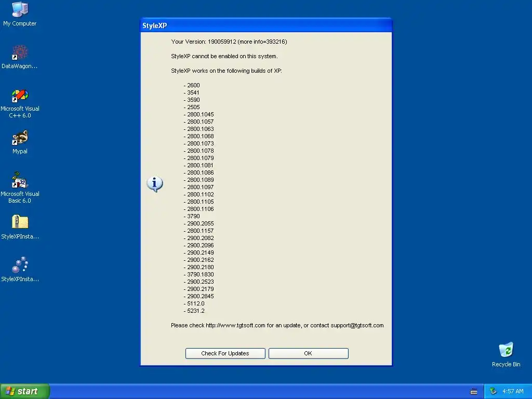Click 'StyleXP cannot be enabled on this system.'

224,56
